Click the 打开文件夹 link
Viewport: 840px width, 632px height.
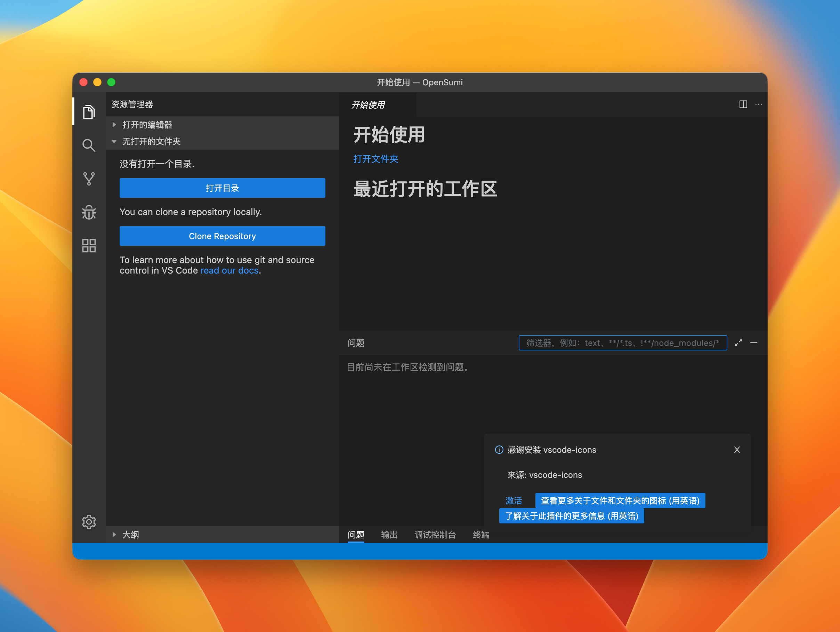(375, 159)
